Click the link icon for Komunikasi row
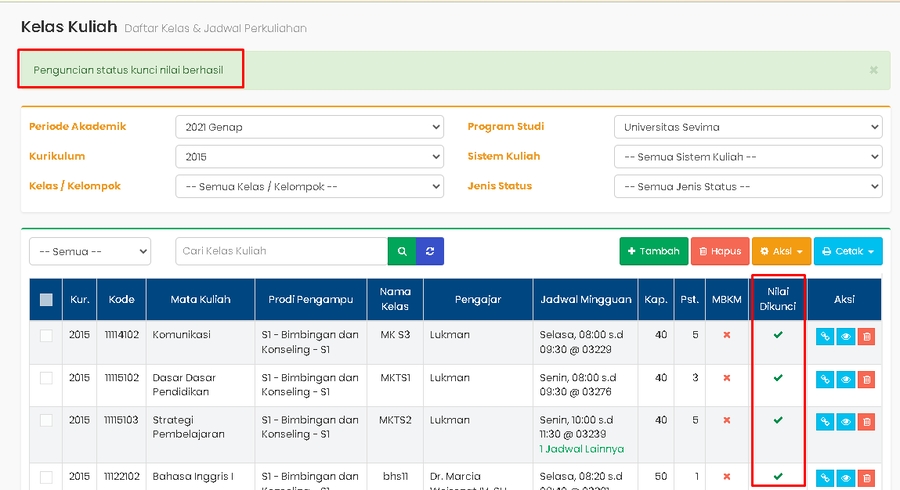The width and height of the screenshot is (900, 490). pyautogui.click(x=825, y=337)
